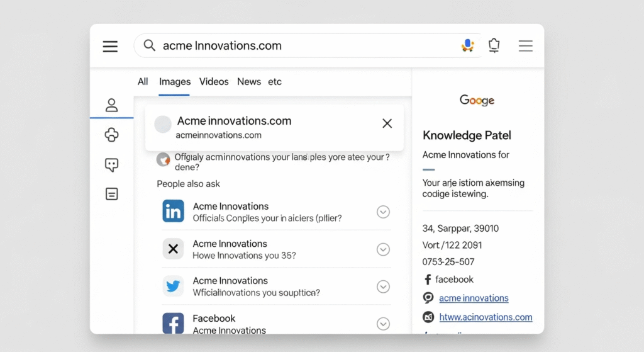Expand the X Acme Innovations result

pyautogui.click(x=383, y=249)
